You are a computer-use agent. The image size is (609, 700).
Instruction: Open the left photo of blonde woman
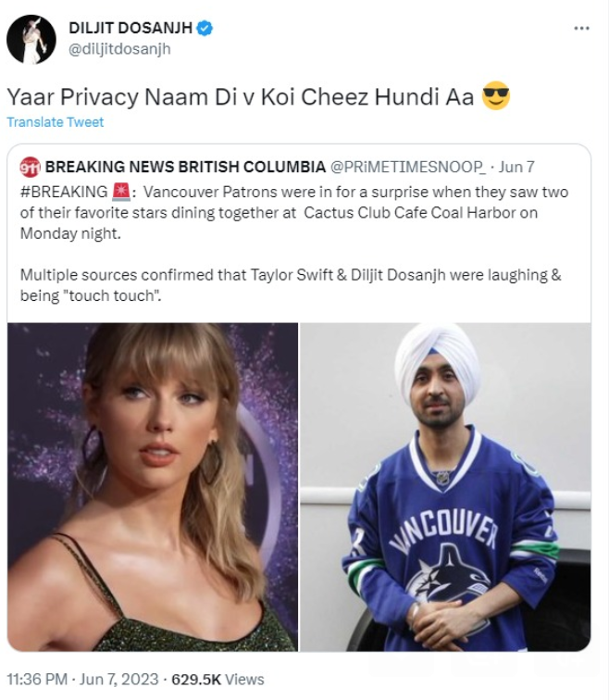coord(153,487)
